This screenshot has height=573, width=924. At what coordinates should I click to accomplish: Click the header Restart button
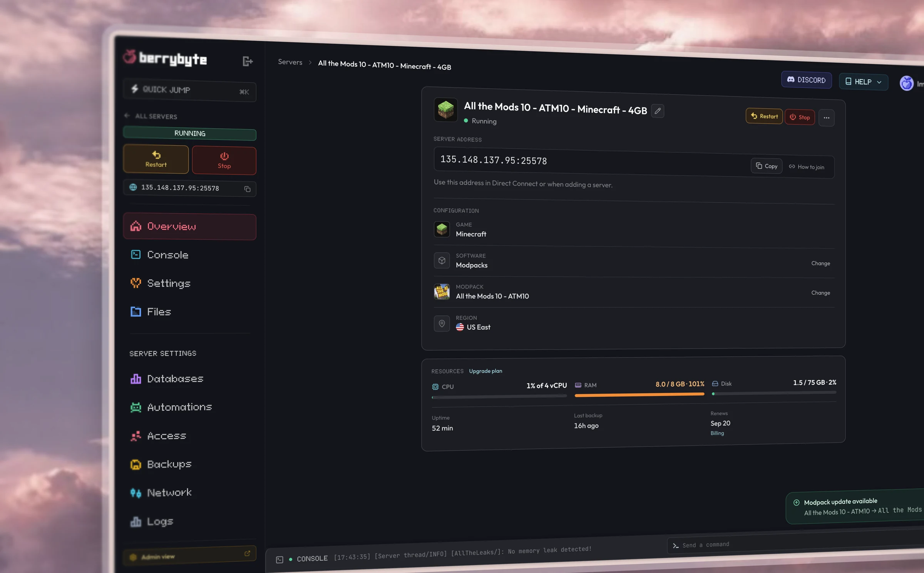tap(764, 116)
